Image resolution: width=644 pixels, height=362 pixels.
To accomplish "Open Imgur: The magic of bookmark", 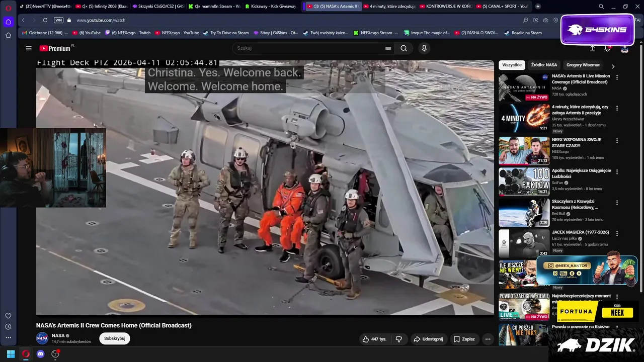I will (x=427, y=33).
